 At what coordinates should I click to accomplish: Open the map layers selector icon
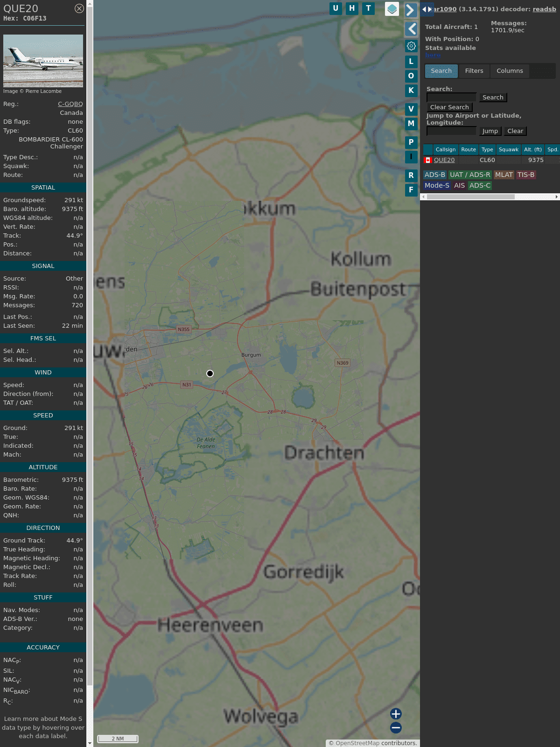point(392,9)
